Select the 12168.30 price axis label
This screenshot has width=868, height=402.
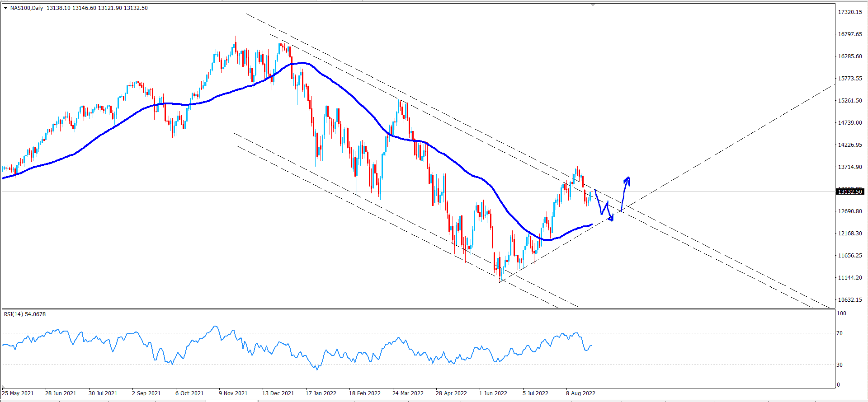tap(850, 233)
